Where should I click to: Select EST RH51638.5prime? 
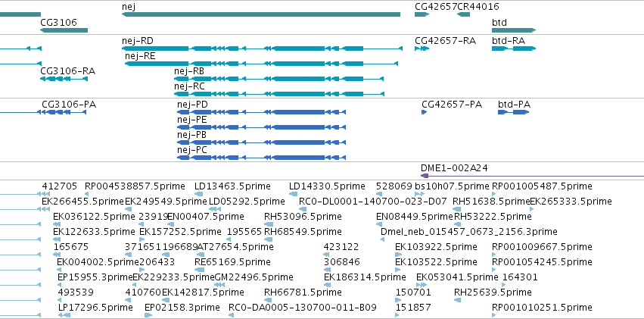coord(491,202)
